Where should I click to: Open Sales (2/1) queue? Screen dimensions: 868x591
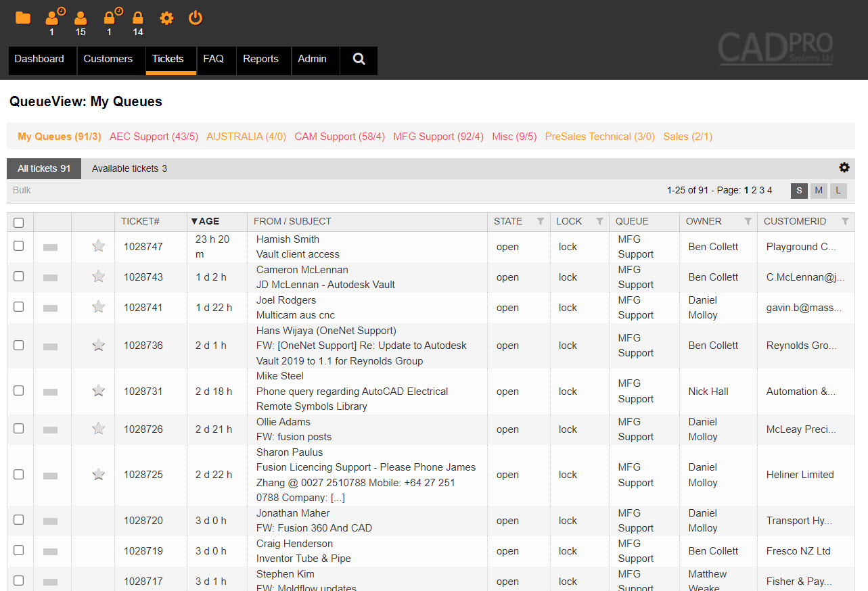click(687, 137)
